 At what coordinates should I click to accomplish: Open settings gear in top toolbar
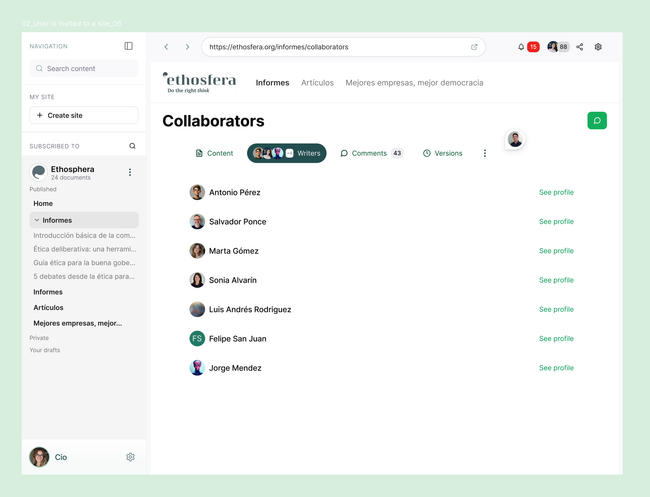coord(598,47)
